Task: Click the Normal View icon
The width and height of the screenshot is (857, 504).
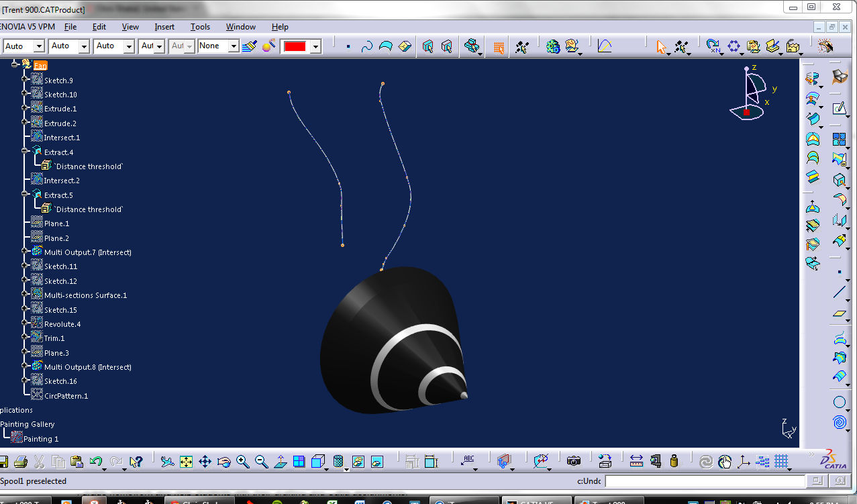Action: (x=281, y=462)
